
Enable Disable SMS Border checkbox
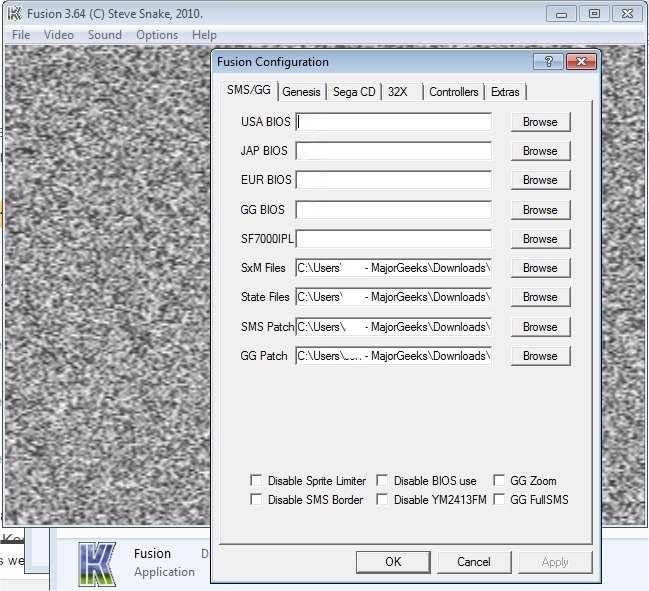(x=256, y=500)
